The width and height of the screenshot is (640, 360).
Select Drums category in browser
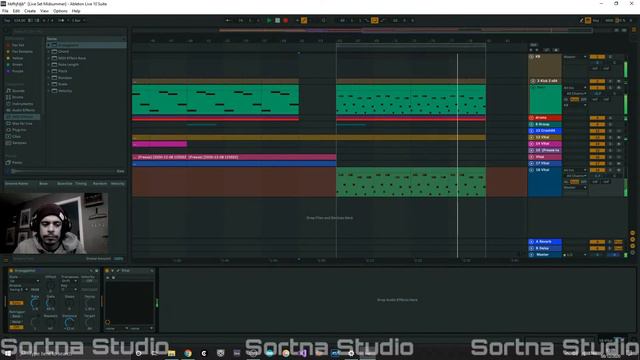tap(18, 97)
